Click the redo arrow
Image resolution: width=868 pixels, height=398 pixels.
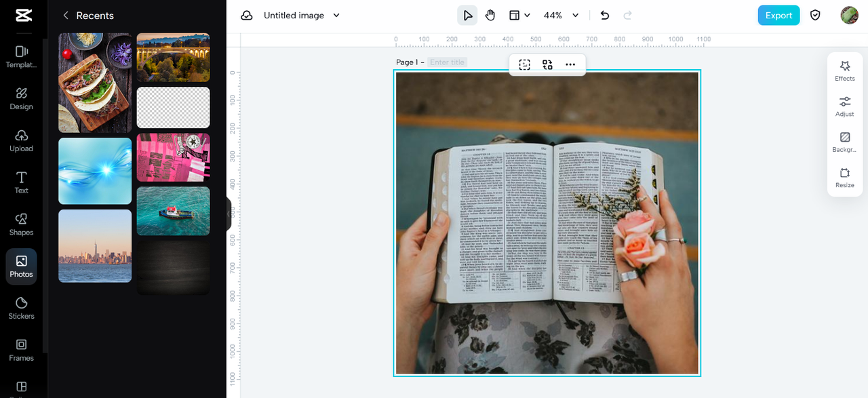(x=628, y=16)
